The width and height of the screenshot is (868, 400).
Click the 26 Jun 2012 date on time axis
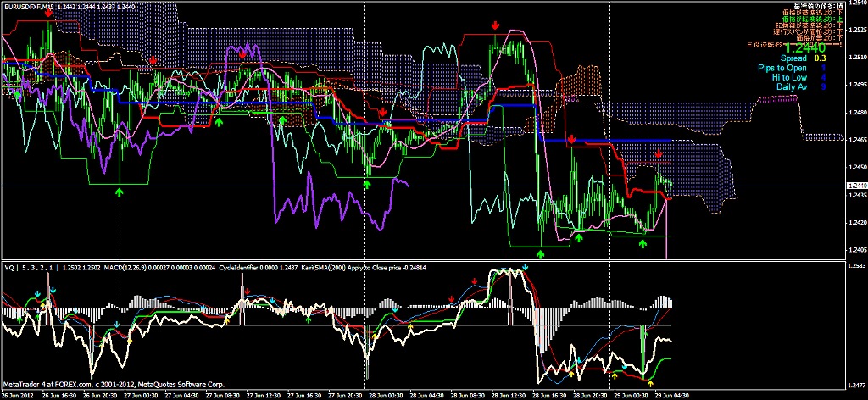tap(19, 394)
